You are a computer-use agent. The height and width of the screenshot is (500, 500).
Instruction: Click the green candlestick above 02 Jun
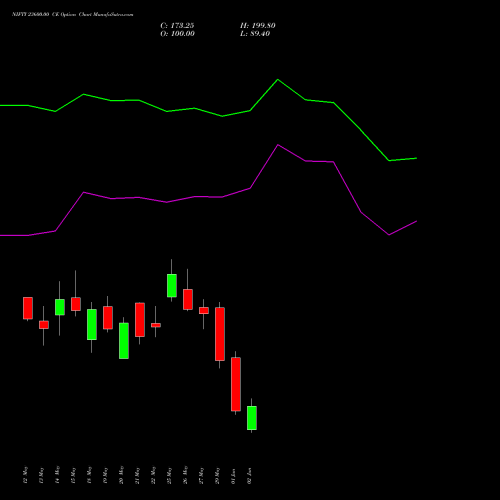pyautogui.click(x=252, y=418)
